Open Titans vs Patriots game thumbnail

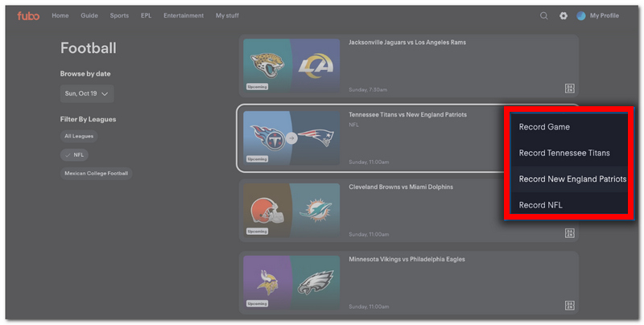click(291, 138)
